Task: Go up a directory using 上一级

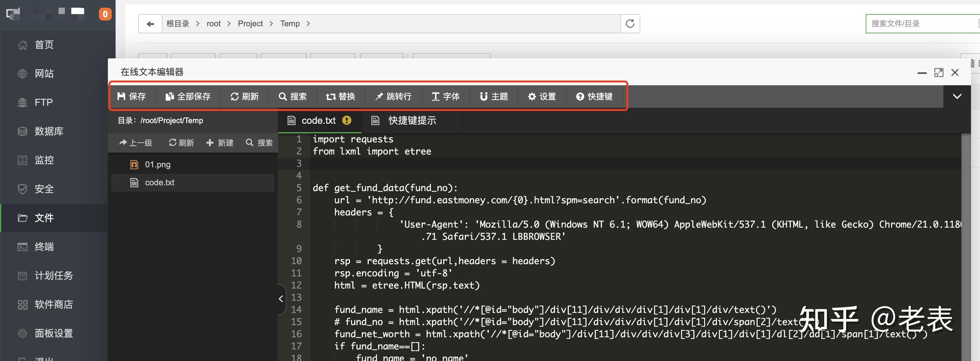Action: (136, 143)
